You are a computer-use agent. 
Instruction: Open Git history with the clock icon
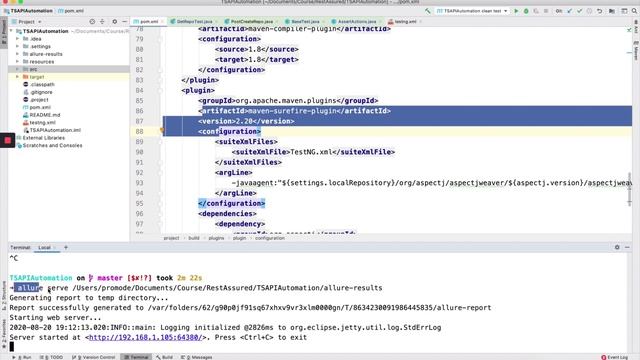[589, 11]
